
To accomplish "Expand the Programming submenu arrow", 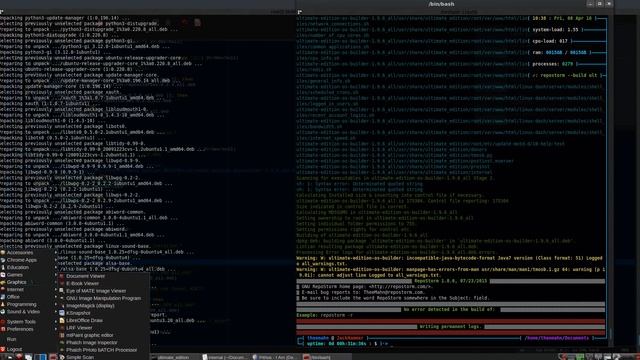I will (56, 304).
